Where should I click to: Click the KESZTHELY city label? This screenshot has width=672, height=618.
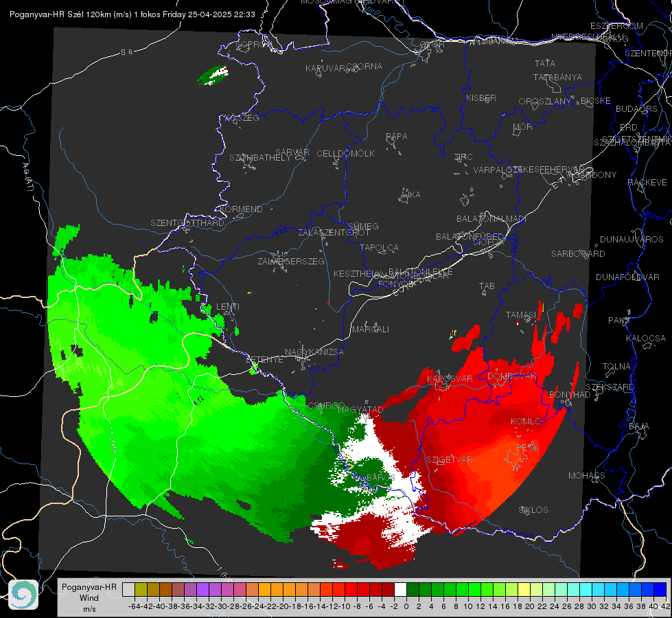pyautogui.click(x=356, y=273)
